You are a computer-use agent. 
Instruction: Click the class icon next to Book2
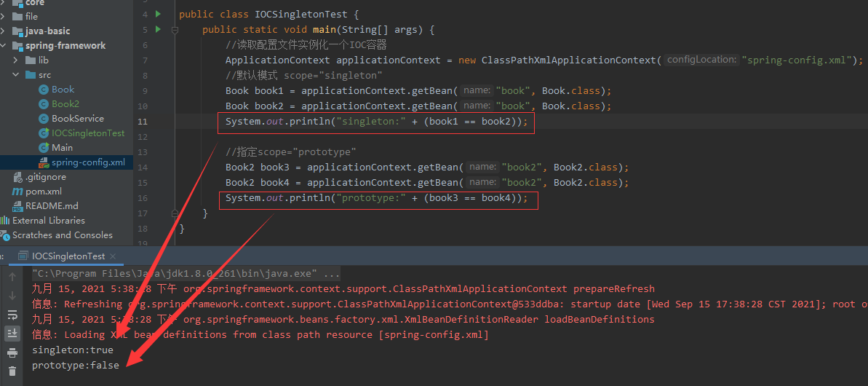44,103
